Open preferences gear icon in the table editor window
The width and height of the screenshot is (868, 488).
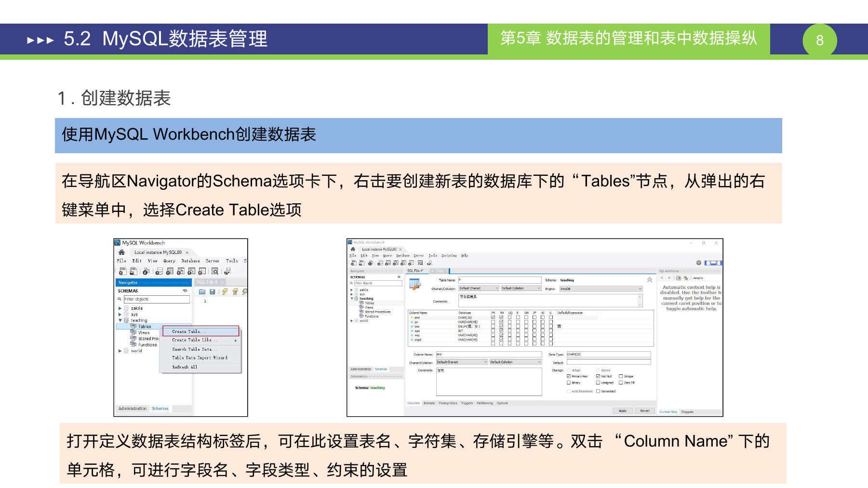pyautogui.click(x=699, y=263)
